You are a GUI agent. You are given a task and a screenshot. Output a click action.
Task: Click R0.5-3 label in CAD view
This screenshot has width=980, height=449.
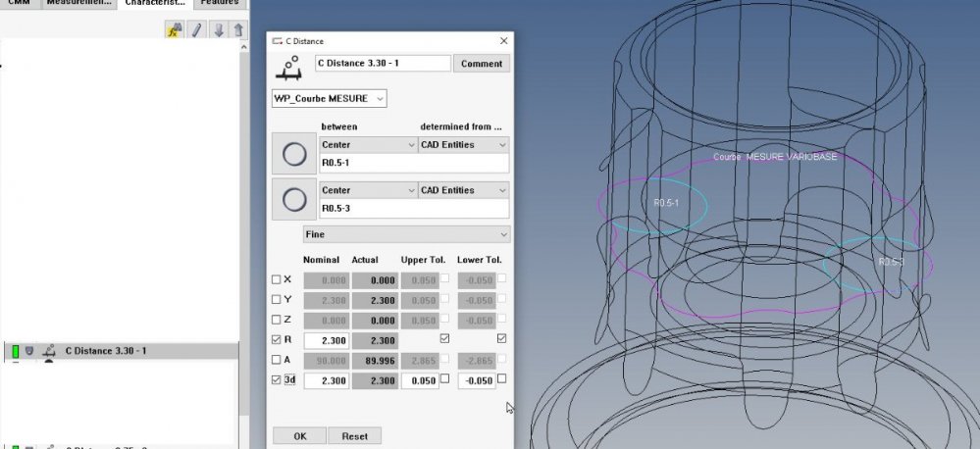892,262
